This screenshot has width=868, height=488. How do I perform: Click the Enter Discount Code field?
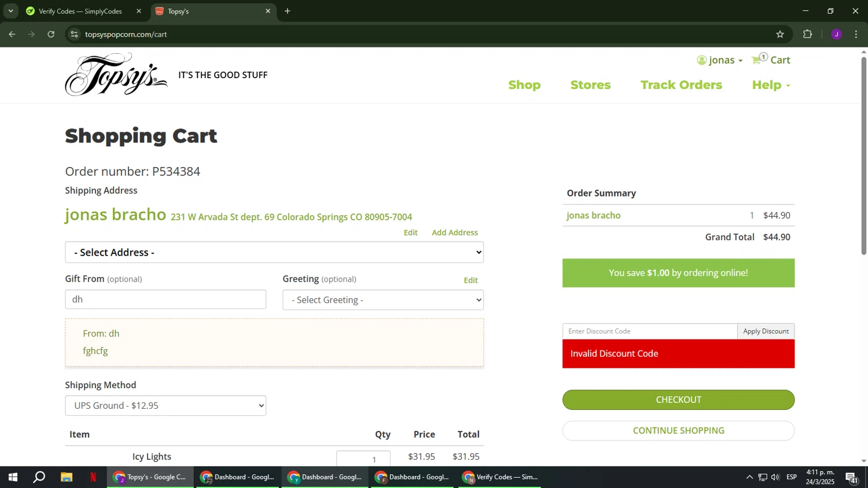[x=650, y=331]
